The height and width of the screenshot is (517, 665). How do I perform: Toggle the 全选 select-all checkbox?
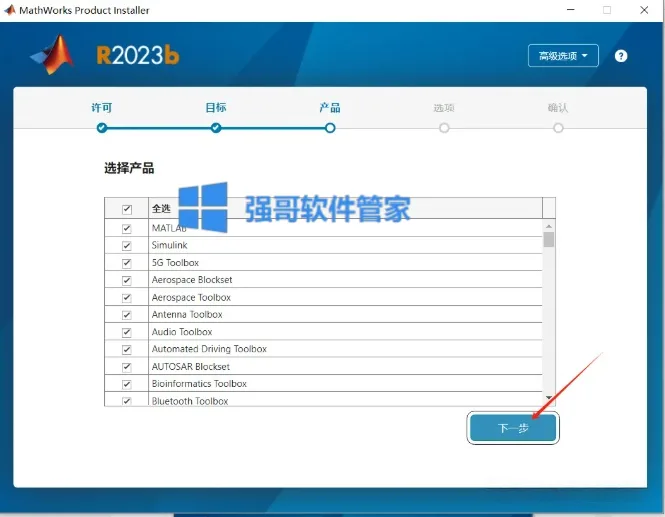126,209
